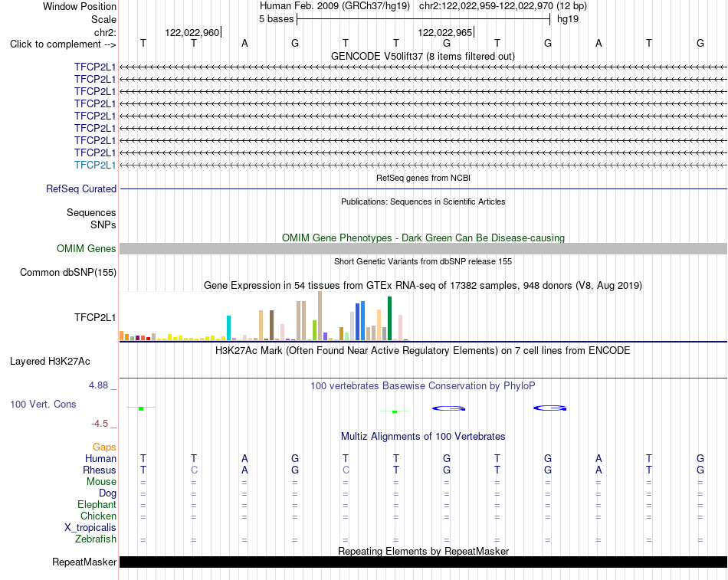Open the RefSeq Curated track label
This screenshot has height=580, width=728.
[80, 188]
